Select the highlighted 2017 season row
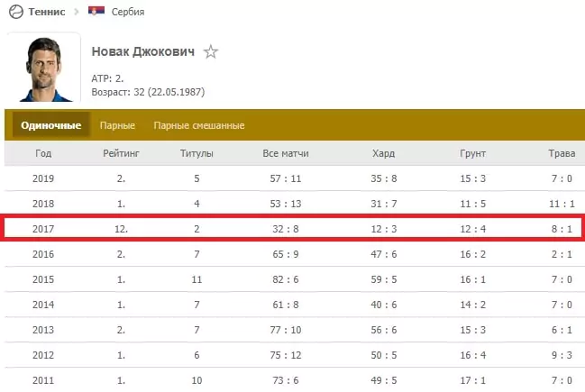The height and width of the screenshot is (392, 585). [x=292, y=228]
